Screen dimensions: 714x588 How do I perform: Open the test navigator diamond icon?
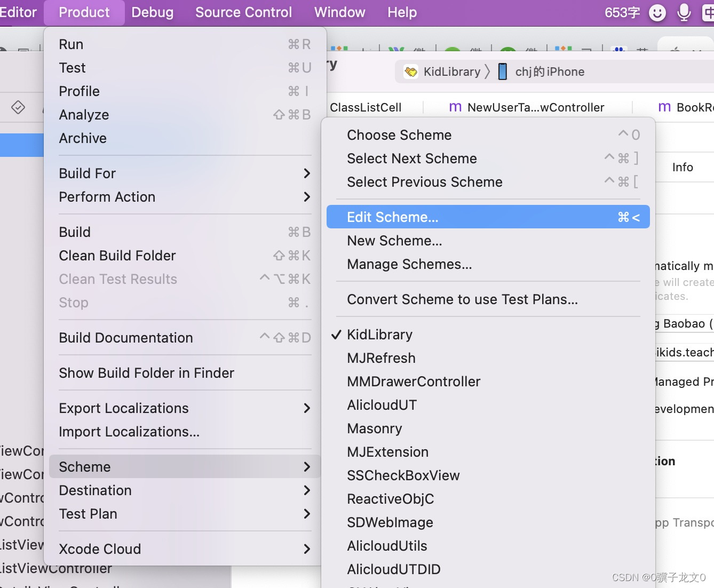pos(18,107)
